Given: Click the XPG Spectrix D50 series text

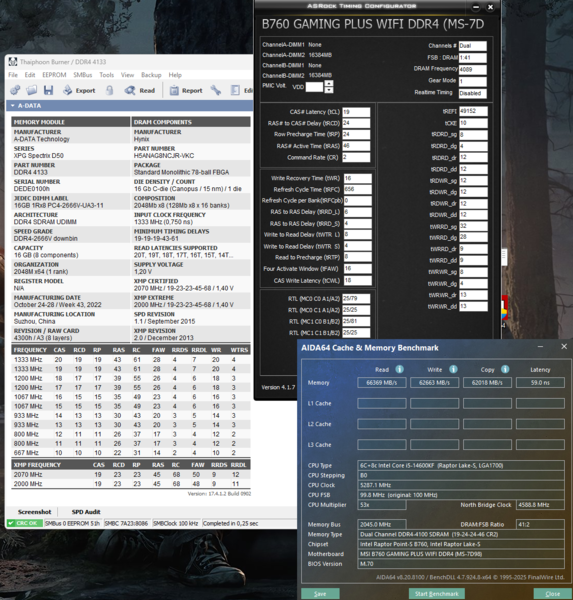Looking at the screenshot, I should [39, 156].
